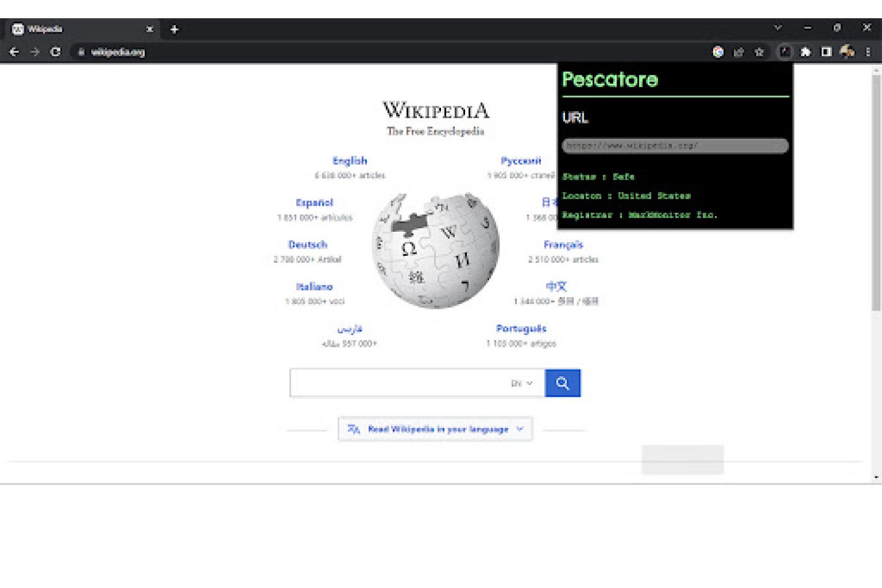Viewport: 882px width, 588px height.
Task: Open the 中文 Wikipedia link
Action: [556, 286]
